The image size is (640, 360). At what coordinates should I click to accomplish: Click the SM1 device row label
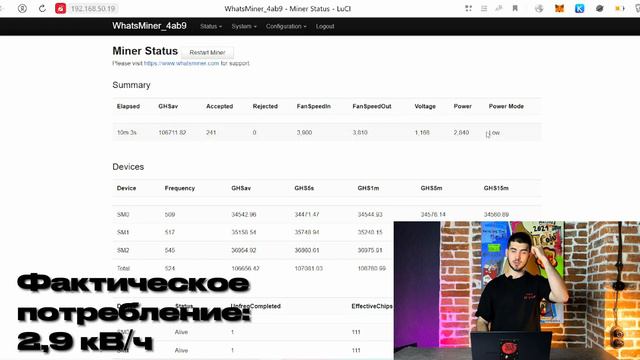[x=123, y=232]
